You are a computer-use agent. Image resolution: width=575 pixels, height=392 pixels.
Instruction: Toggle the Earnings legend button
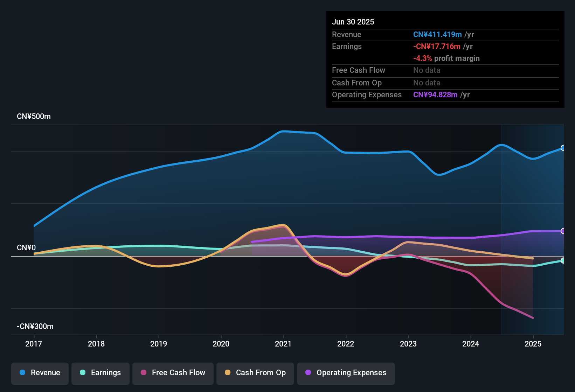coord(101,373)
